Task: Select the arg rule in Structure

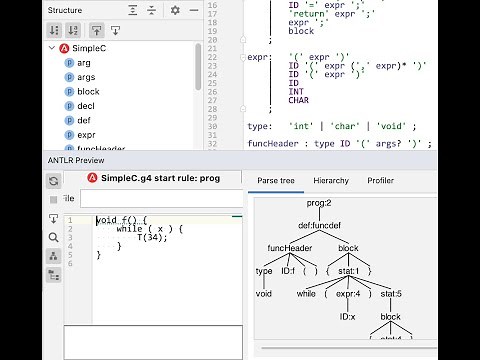Action: point(84,63)
